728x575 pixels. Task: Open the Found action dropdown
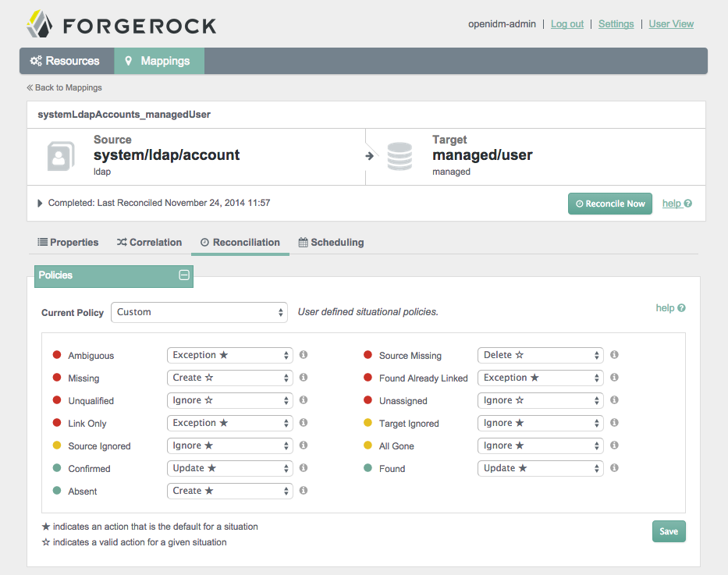[x=541, y=468]
